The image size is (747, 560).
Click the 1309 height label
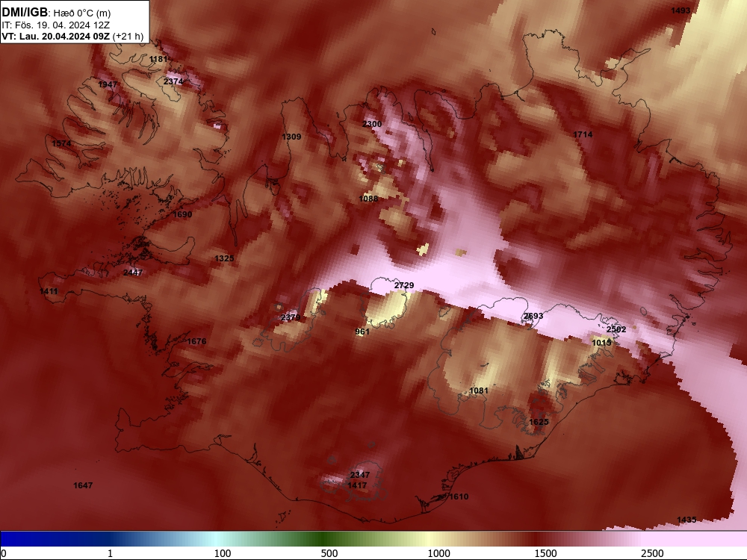[x=291, y=137]
